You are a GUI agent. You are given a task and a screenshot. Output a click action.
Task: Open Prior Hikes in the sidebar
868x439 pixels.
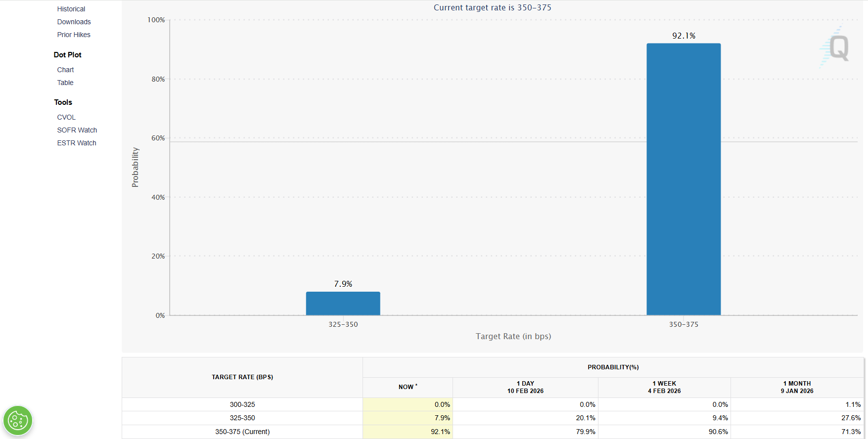tap(74, 35)
